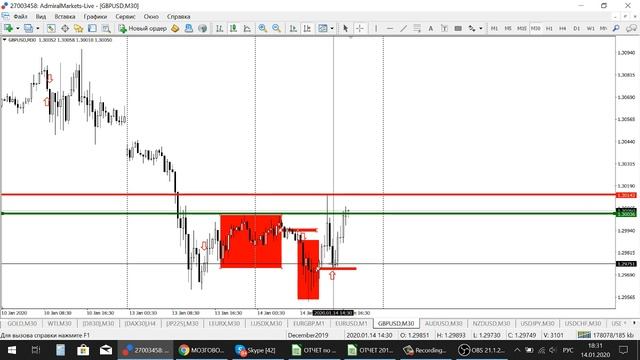This screenshot has height=360, width=640.
Task: Click the Windows Start button
Action: pyautogui.click(x=11, y=350)
